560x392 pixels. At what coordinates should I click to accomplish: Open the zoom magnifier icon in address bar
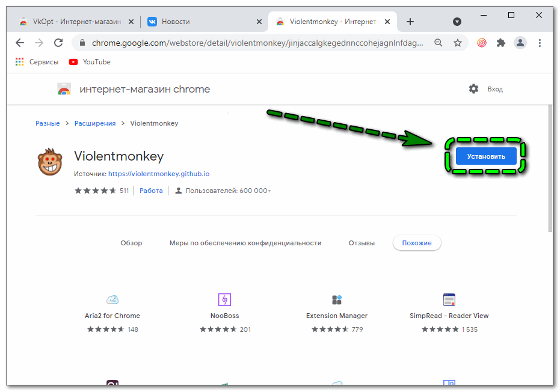[x=438, y=43]
